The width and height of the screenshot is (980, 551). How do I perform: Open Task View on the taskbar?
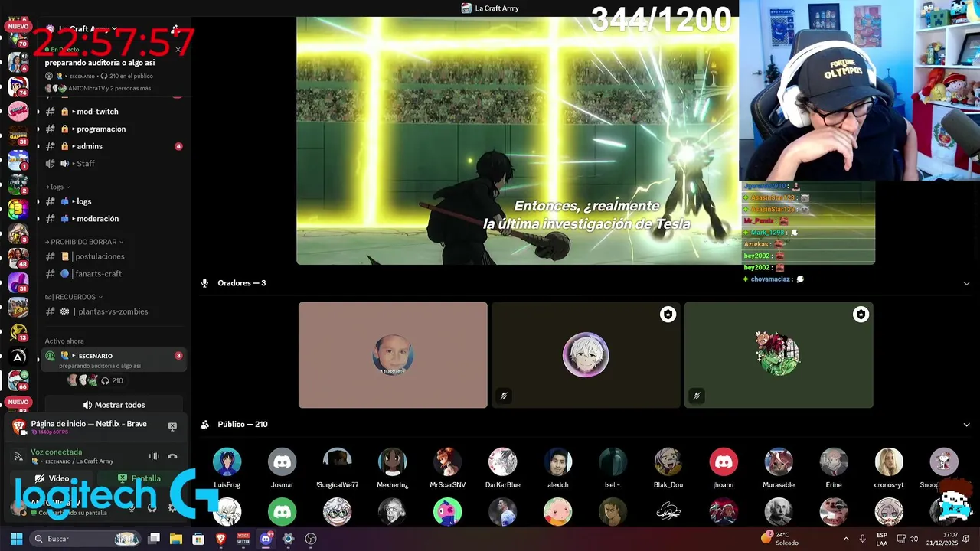point(153,539)
